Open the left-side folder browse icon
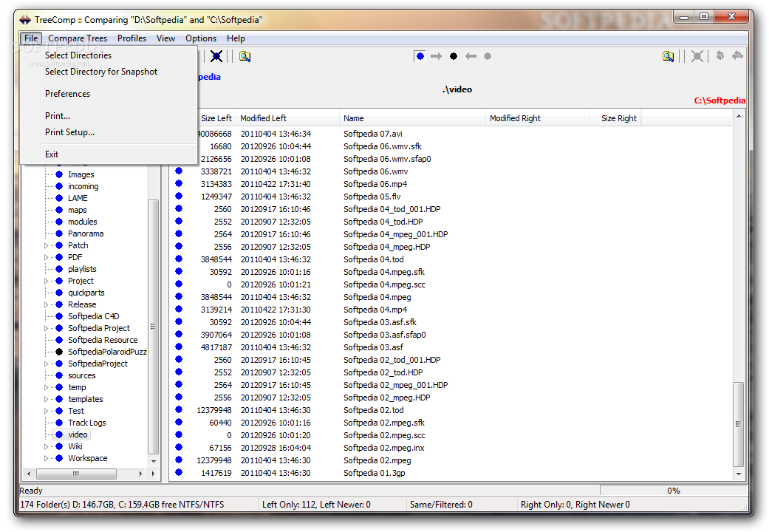The width and height of the screenshot is (769, 532). tap(245, 56)
